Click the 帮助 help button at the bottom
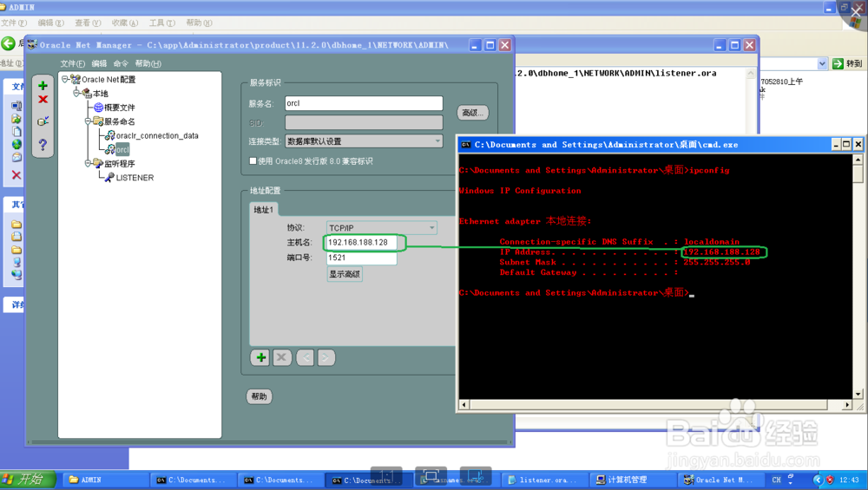The height and width of the screenshot is (490, 868). point(259,396)
